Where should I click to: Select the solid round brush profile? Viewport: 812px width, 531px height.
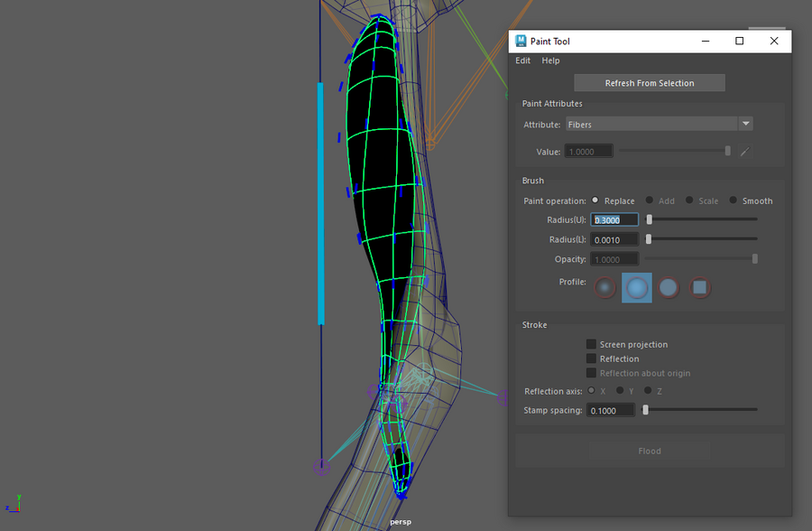pyautogui.click(x=669, y=288)
